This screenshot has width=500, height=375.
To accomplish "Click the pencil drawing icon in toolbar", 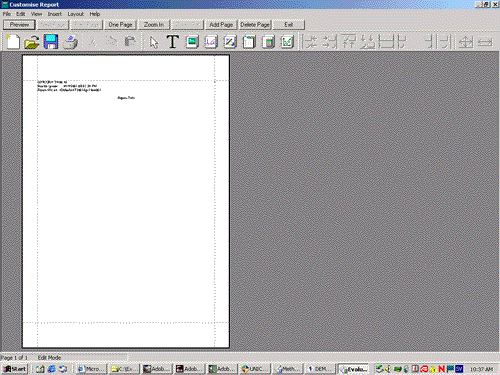I will click(230, 42).
